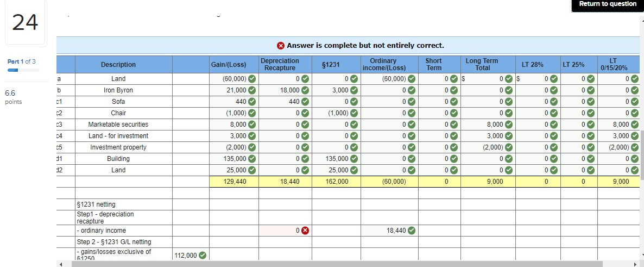
Task: Click the Part 1 of 3 progress bar
Action: (x=23, y=70)
